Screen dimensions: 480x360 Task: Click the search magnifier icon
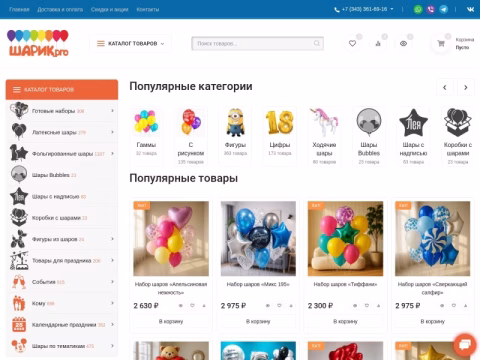click(x=317, y=43)
